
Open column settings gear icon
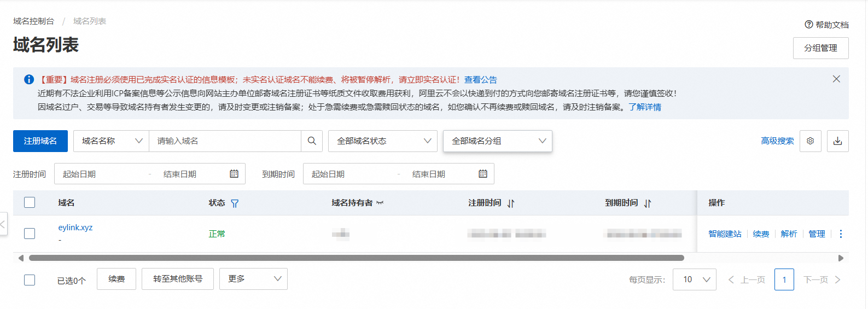click(810, 141)
